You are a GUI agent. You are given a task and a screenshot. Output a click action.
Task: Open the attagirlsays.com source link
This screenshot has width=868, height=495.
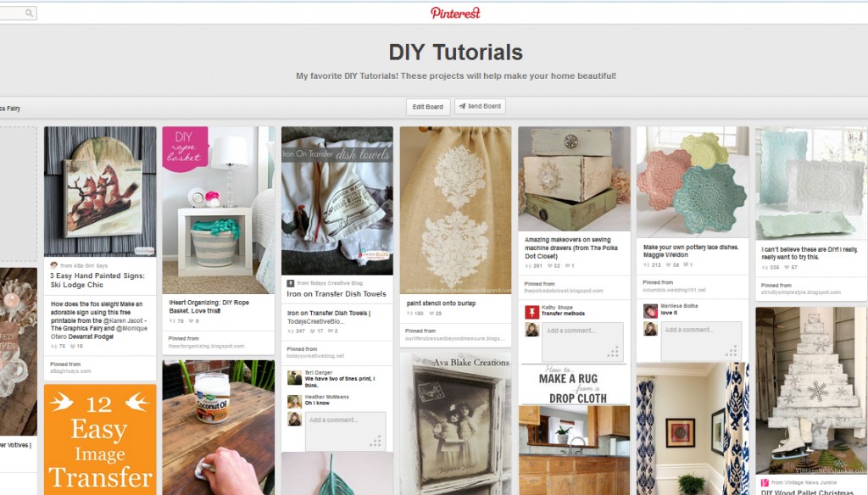click(x=70, y=371)
